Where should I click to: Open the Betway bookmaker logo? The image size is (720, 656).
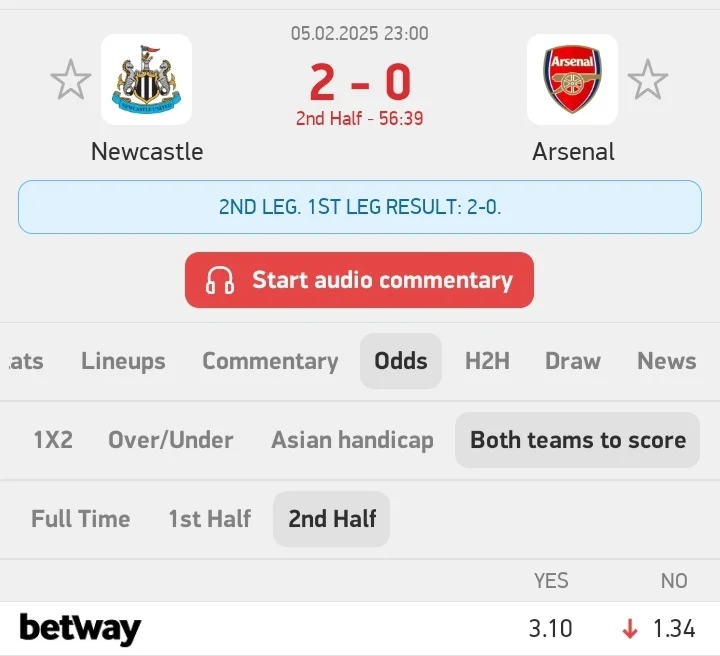tap(80, 629)
